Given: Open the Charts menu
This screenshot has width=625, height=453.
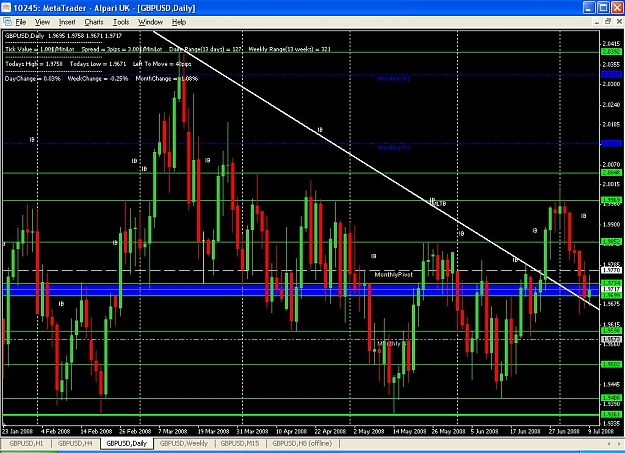Looking at the screenshot, I should pyautogui.click(x=94, y=22).
